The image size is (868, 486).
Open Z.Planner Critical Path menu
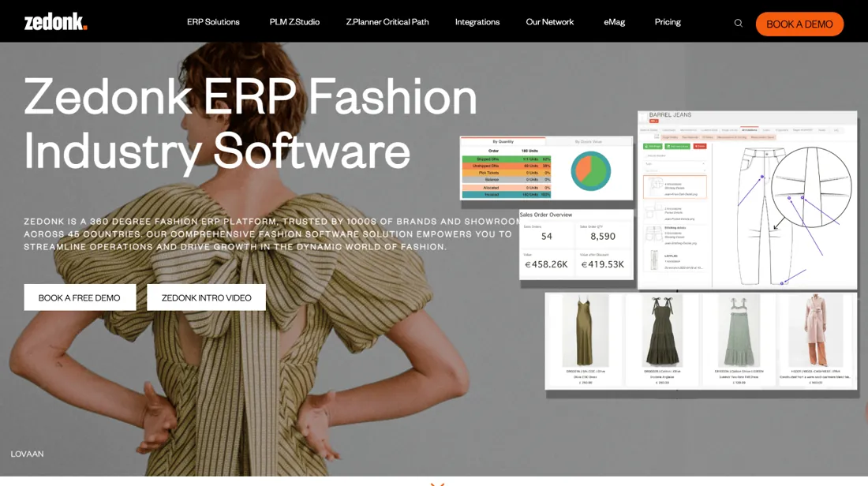[x=387, y=22]
